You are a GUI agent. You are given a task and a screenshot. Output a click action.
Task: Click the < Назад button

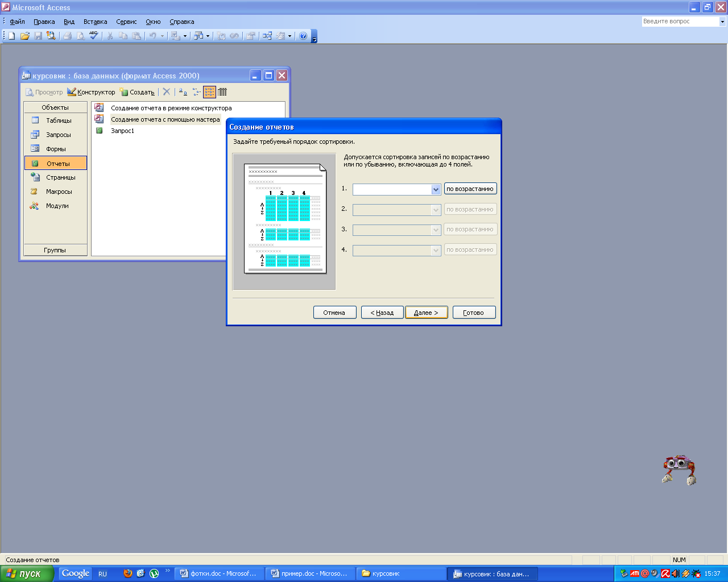click(x=382, y=313)
